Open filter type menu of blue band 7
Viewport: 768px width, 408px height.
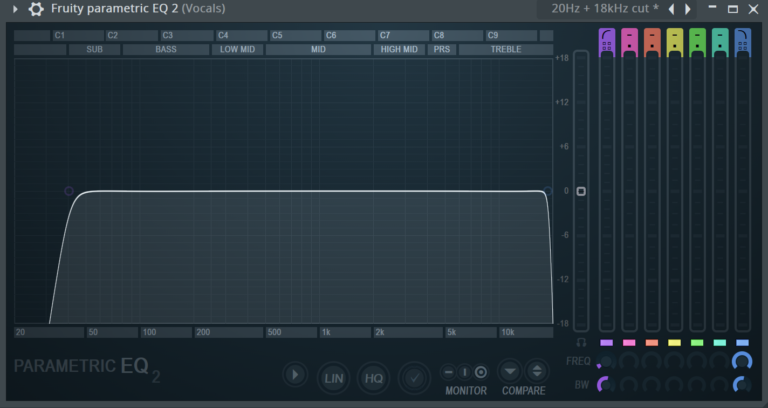click(x=743, y=40)
